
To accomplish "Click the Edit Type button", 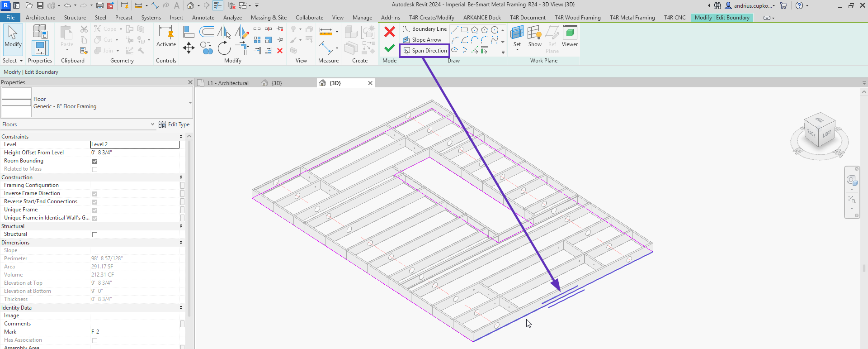I will pyautogui.click(x=174, y=124).
